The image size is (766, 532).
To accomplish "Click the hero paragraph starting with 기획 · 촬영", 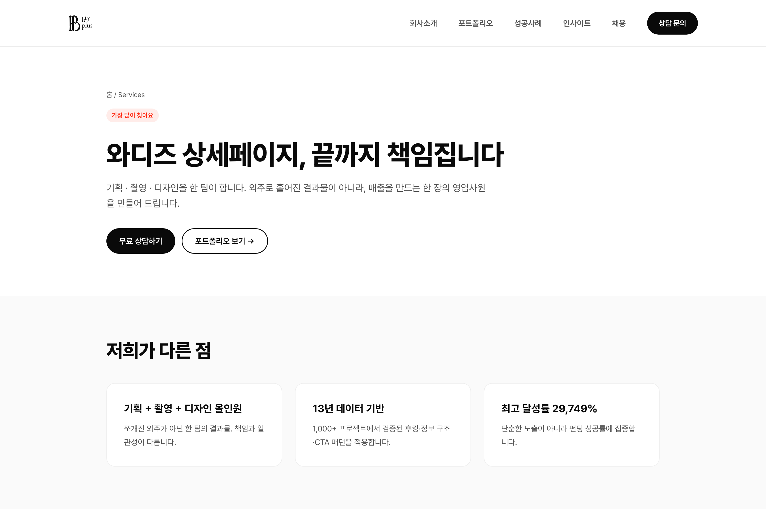I will [x=296, y=195].
